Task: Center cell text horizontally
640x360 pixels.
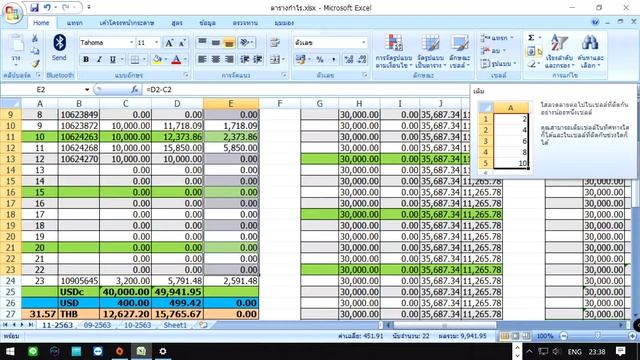Action: coord(216,60)
